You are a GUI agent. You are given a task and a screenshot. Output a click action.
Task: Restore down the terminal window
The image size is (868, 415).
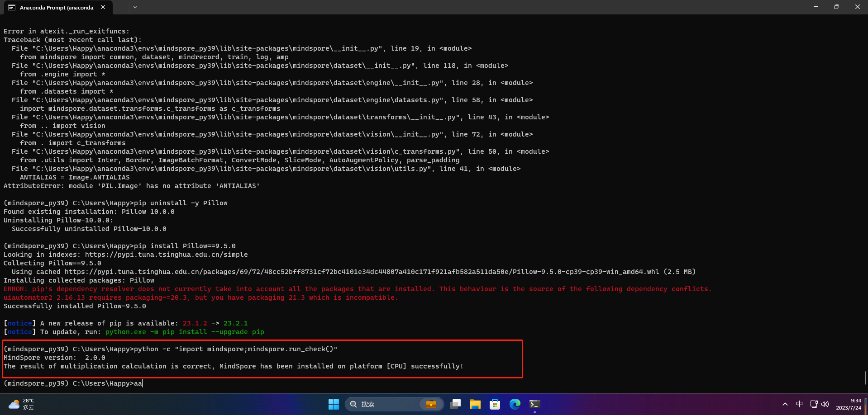click(837, 7)
